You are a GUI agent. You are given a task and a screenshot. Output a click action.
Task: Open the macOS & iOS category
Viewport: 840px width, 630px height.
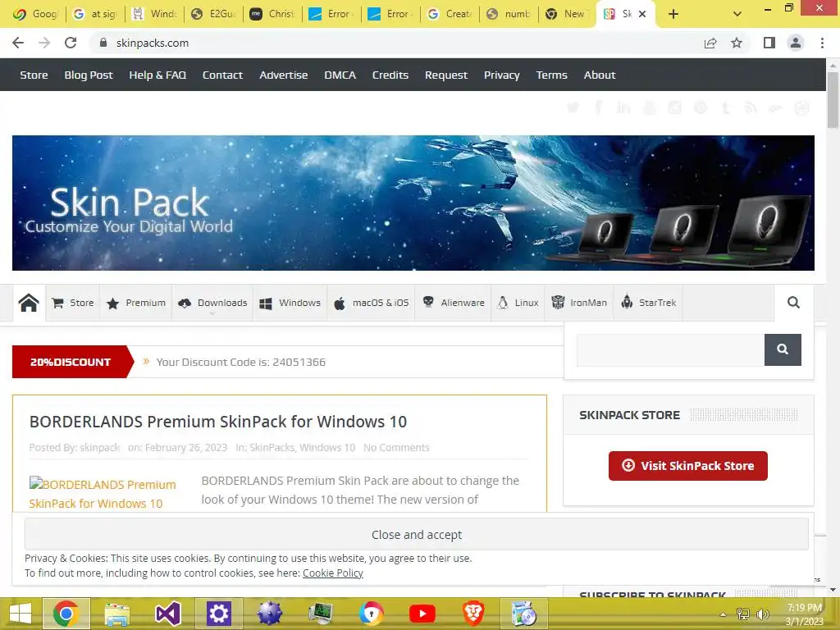tap(372, 303)
